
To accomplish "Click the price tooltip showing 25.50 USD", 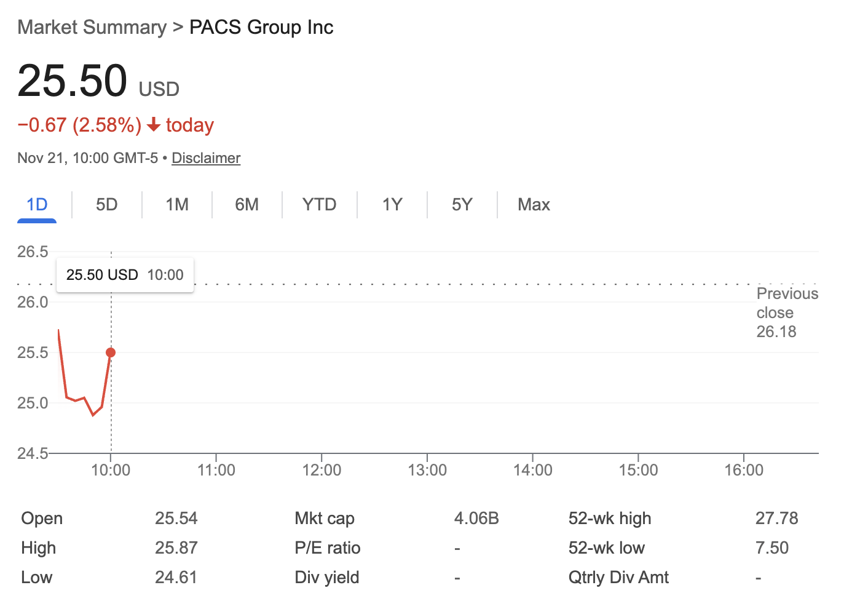I will (x=124, y=274).
